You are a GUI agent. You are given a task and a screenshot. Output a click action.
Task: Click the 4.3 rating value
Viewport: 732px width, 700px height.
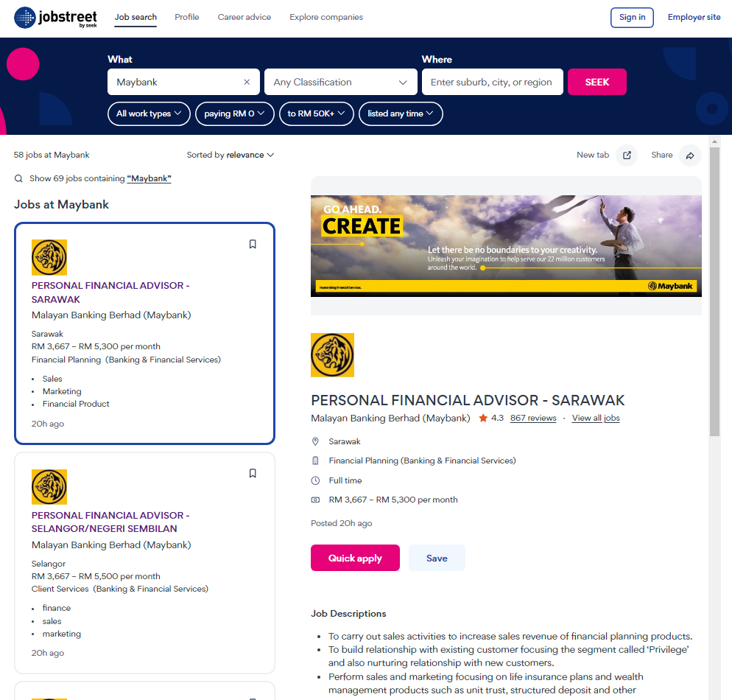pyautogui.click(x=497, y=418)
